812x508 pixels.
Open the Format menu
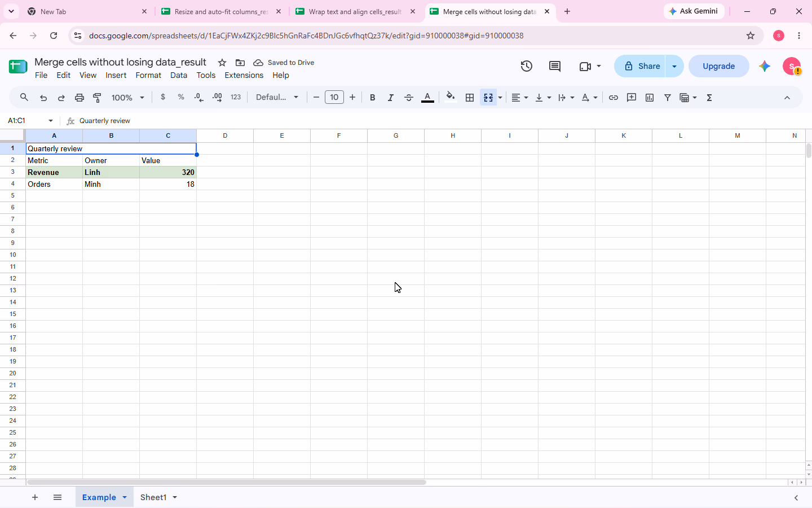pos(148,75)
